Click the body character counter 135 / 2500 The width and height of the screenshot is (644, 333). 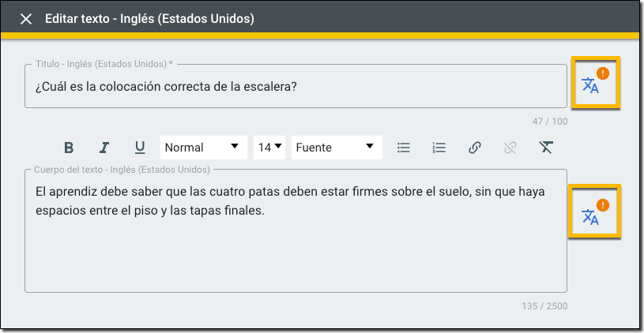coord(544,306)
